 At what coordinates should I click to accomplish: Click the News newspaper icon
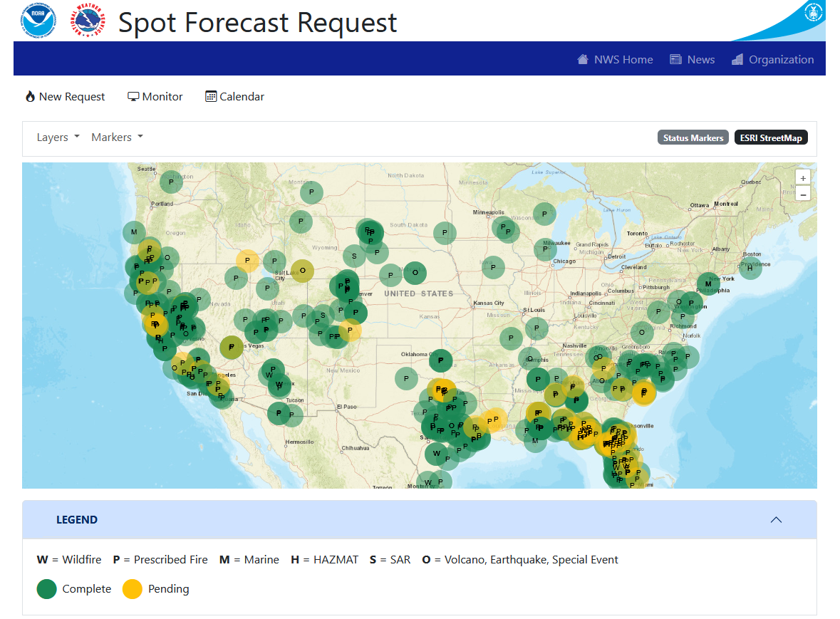click(675, 60)
